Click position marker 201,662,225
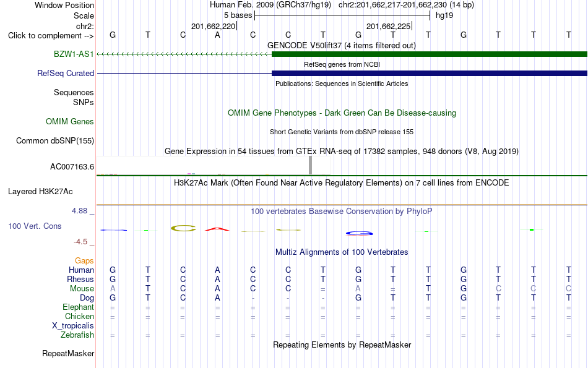The image size is (588, 368). pos(388,26)
